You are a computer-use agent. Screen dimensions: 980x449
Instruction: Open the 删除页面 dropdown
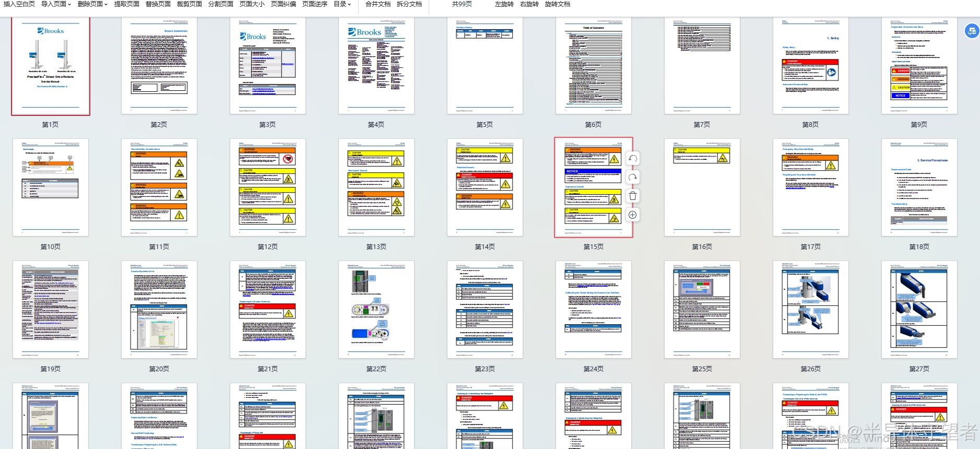92,4
